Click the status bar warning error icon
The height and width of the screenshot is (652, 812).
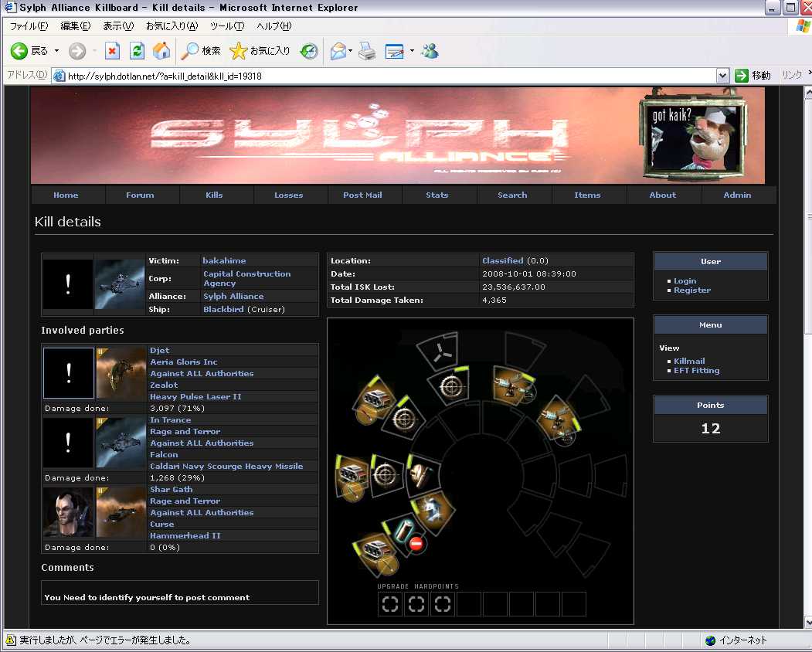10,640
